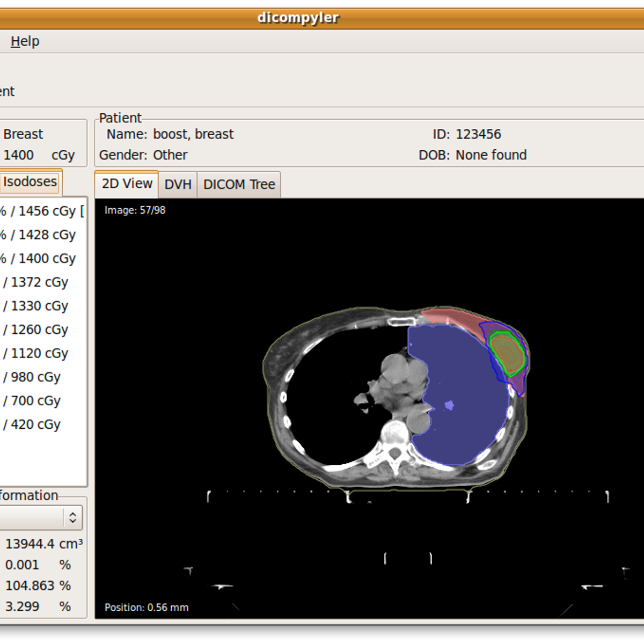Open the Isodoses panel tab
The width and height of the screenshot is (644, 644).
click(30, 182)
